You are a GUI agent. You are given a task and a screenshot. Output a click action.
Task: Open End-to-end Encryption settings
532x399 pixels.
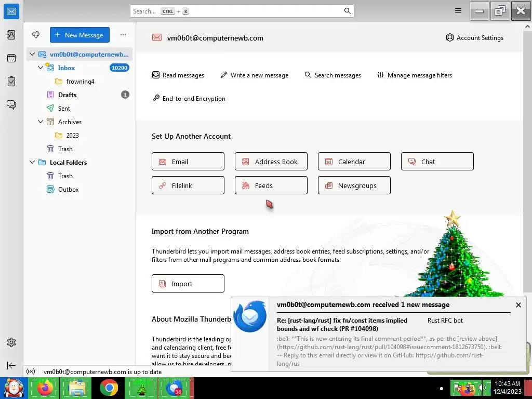(x=189, y=98)
